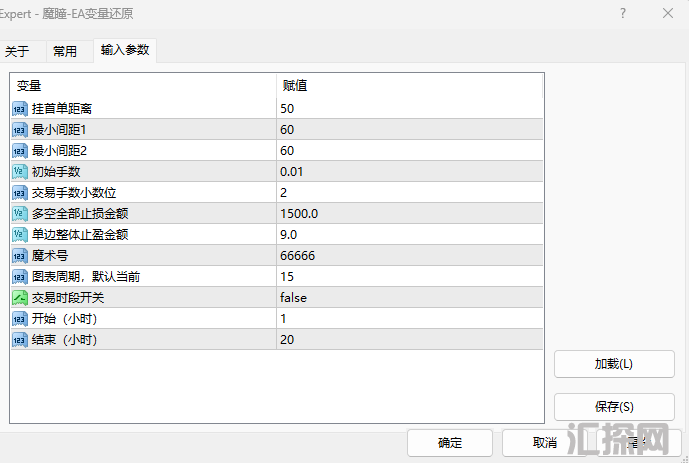Click the question mark help button
The image size is (689, 463).
pos(623,14)
